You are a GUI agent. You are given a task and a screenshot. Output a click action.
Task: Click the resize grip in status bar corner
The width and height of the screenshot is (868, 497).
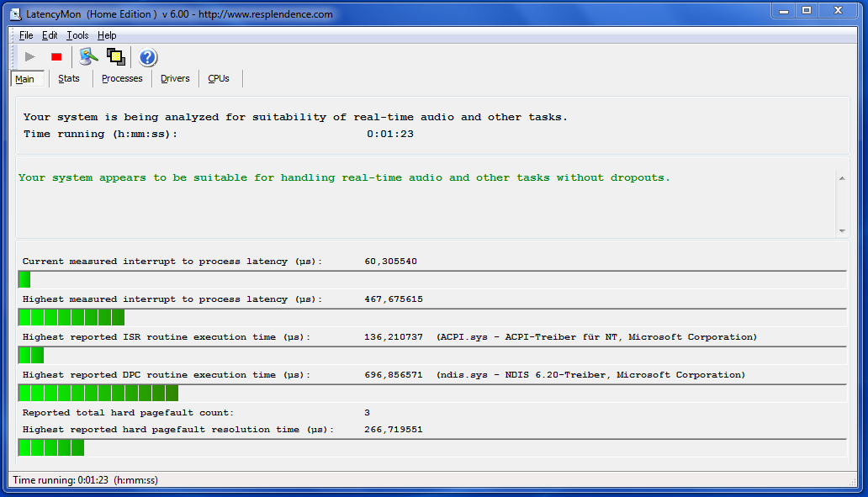pos(853,482)
